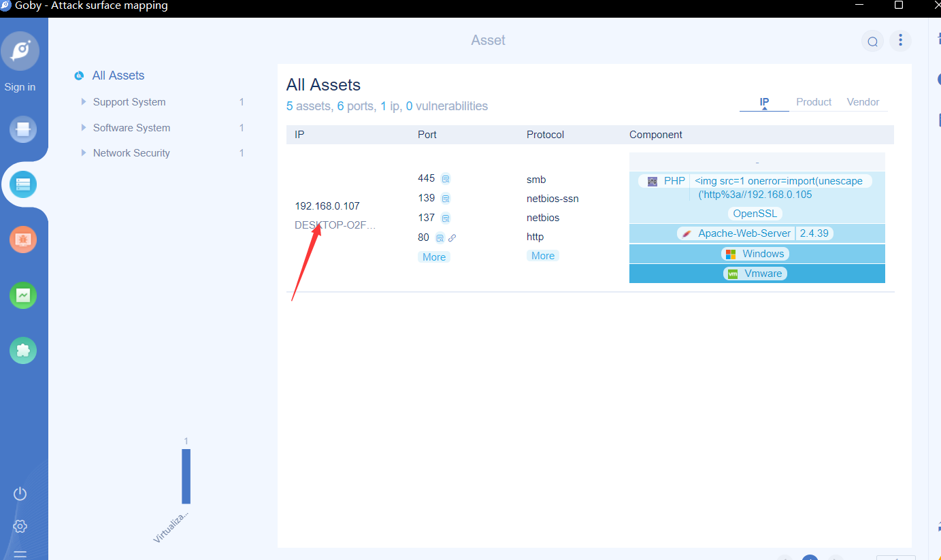Open the Asset list sidebar icon
Image resolution: width=941 pixels, height=560 pixels.
[23, 184]
